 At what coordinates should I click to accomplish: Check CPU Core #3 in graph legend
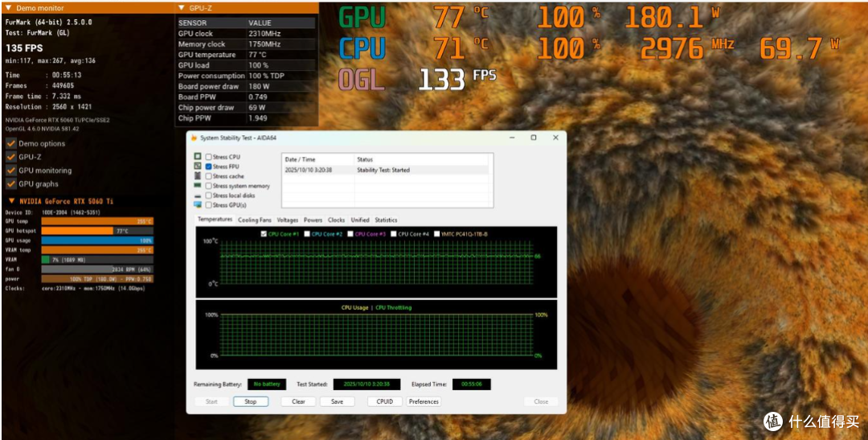pos(350,234)
